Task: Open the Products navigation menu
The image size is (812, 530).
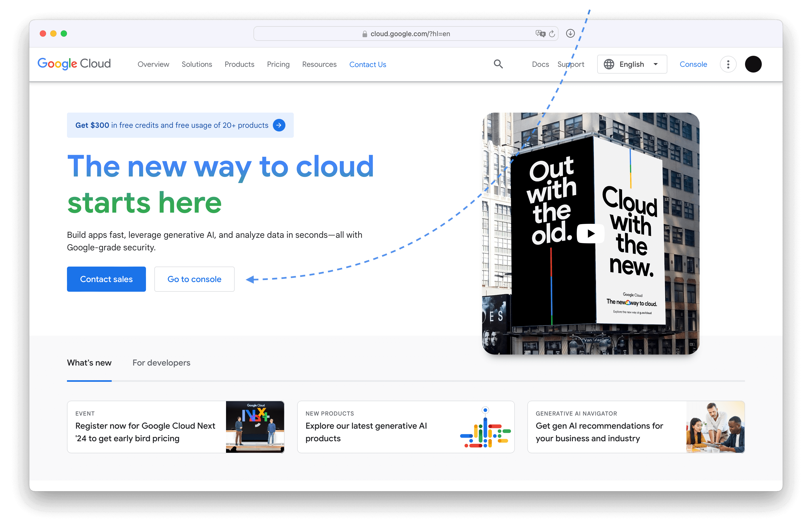Action: [x=239, y=64]
